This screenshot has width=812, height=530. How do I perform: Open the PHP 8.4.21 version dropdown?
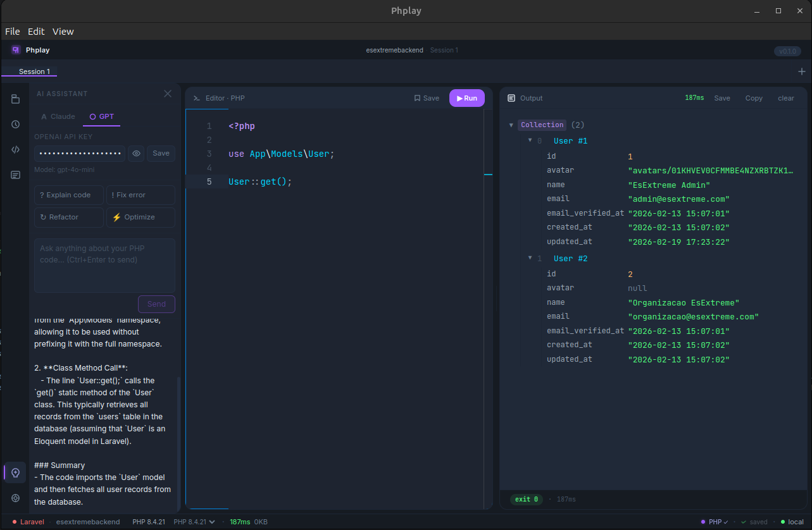195,522
